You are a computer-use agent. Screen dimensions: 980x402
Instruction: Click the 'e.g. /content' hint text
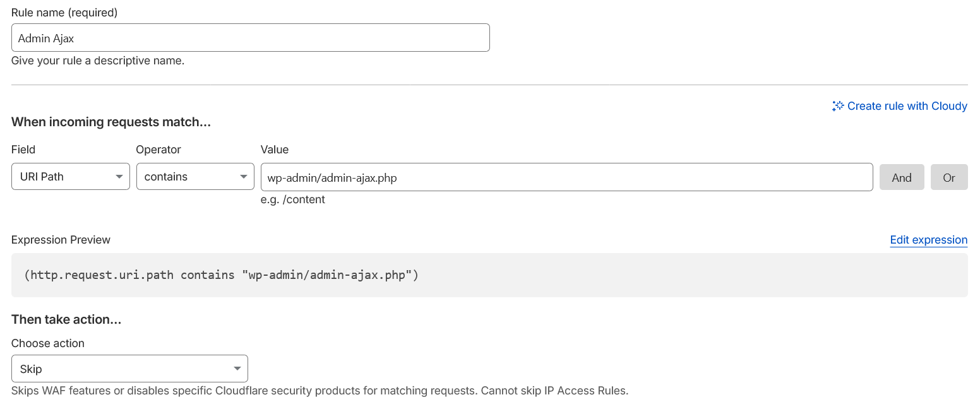click(293, 199)
